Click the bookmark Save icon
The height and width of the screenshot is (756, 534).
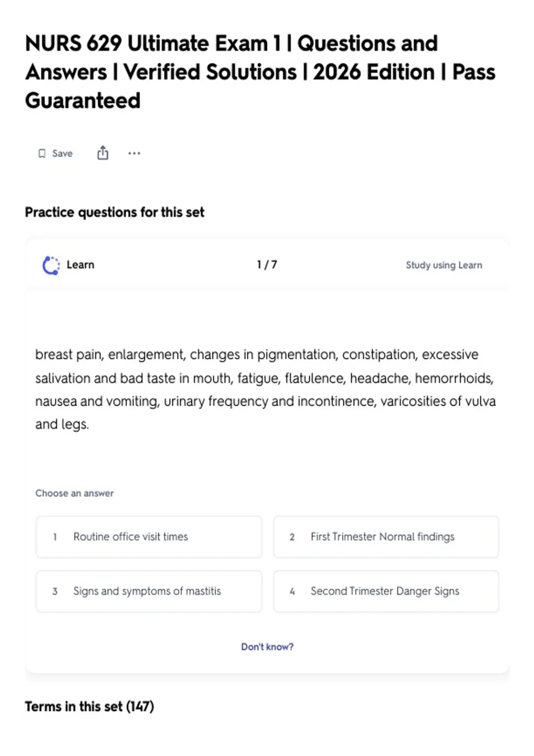(42, 153)
